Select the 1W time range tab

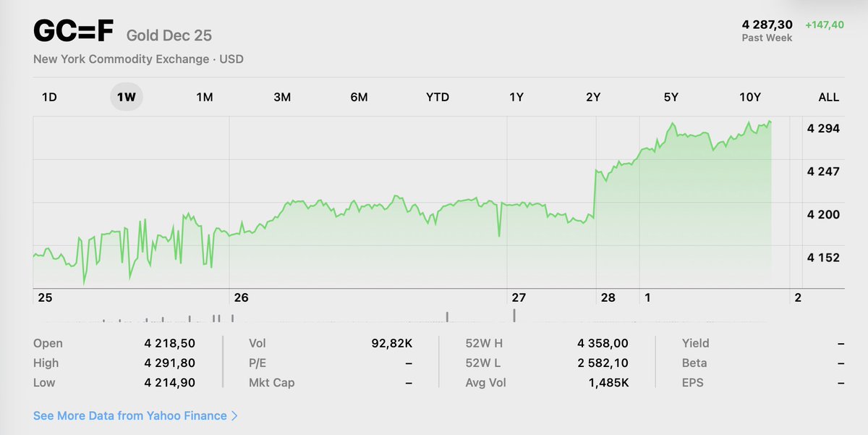(127, 97)
